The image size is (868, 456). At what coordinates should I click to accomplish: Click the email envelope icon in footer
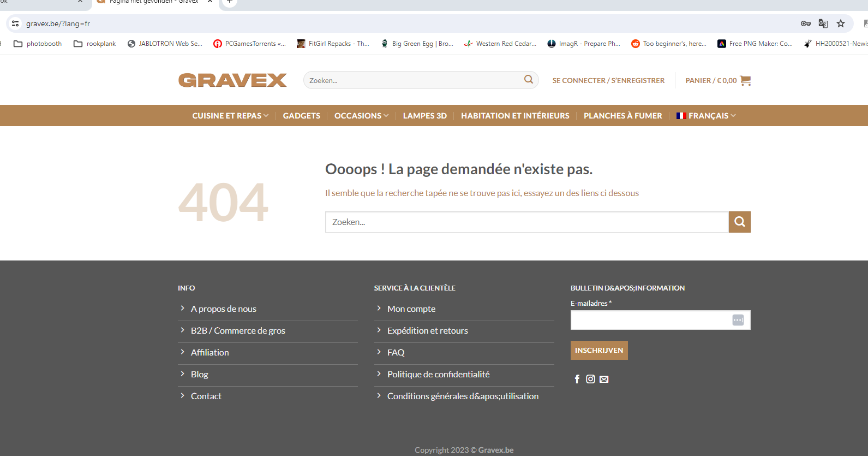click(x=604, y=379)
